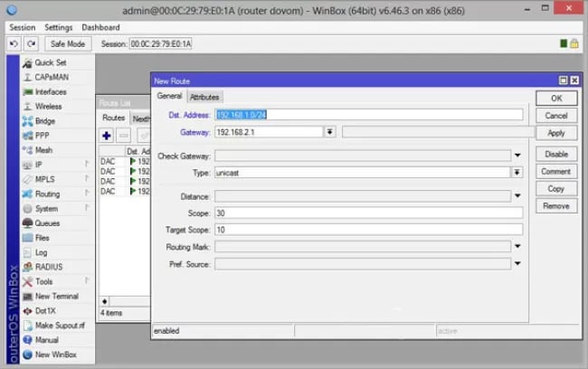Add another gateway with arrow button
588x369 pixels.
tap(329, 132)
